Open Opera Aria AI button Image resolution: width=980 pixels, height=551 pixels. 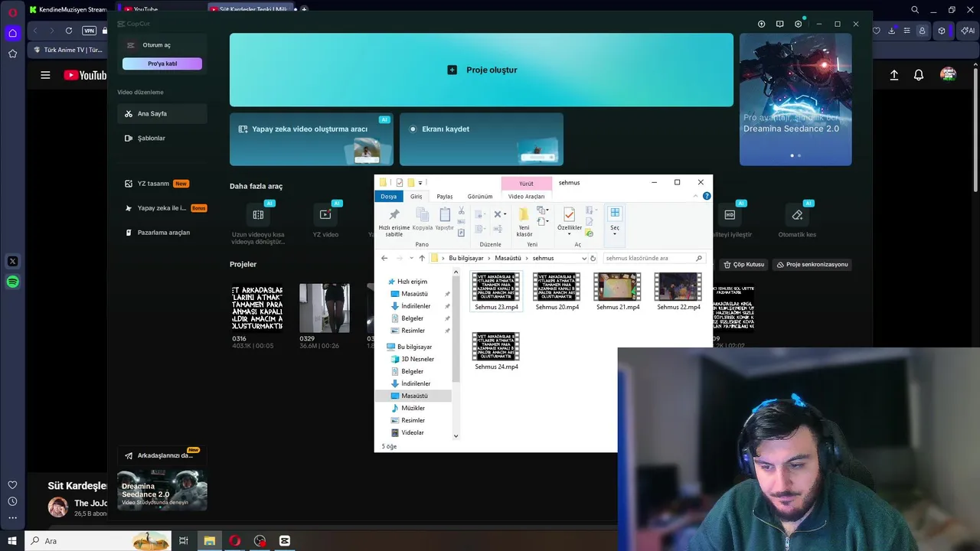pos(967,31)
